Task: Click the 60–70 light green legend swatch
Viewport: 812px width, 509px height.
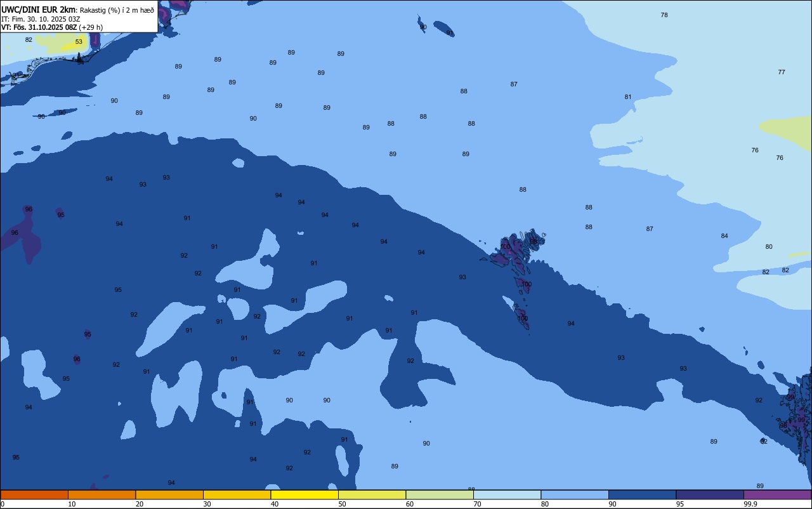Action: (440, 494)
